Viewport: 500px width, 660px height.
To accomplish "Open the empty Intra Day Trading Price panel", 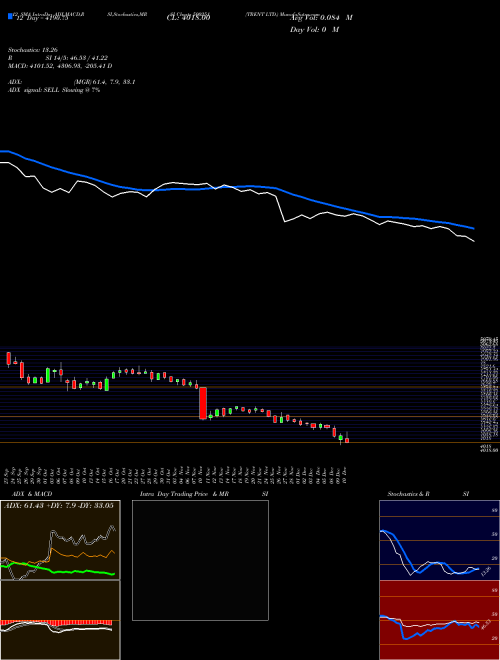I will pos(200,560).
